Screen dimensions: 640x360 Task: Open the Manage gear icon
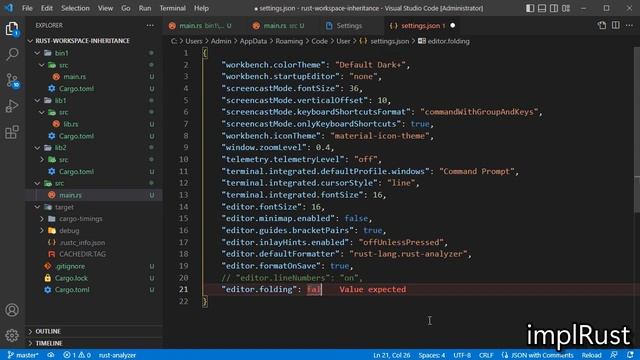pyautogui.click(x=12, y=336)
